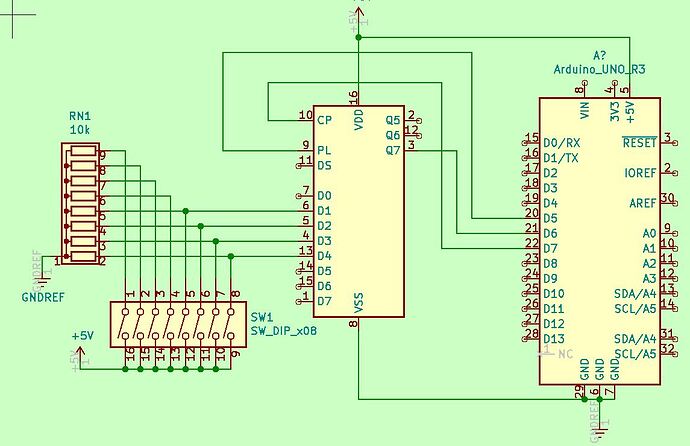The width and height of the screenshot is (690, 446).
Task: Select the A0 analog pin
Action: click(x=650, y=234)
